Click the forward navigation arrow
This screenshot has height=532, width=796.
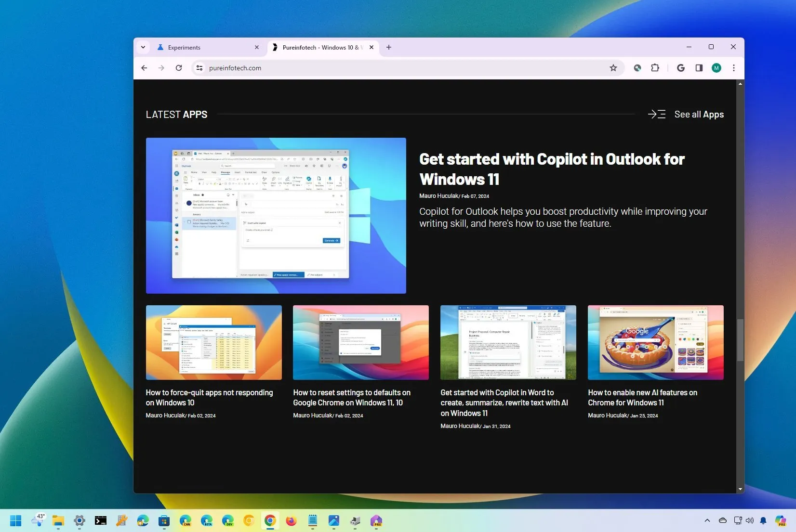coord(161,68)
